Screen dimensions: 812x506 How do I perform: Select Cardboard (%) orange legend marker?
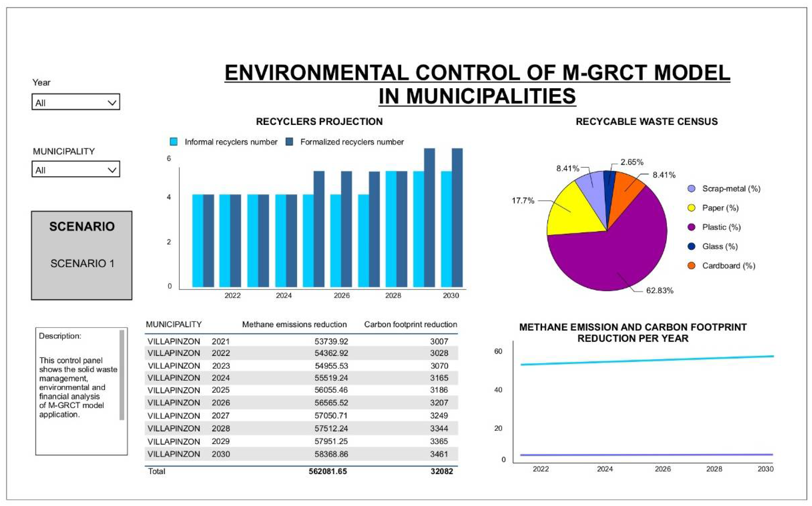tap(691, 266)
